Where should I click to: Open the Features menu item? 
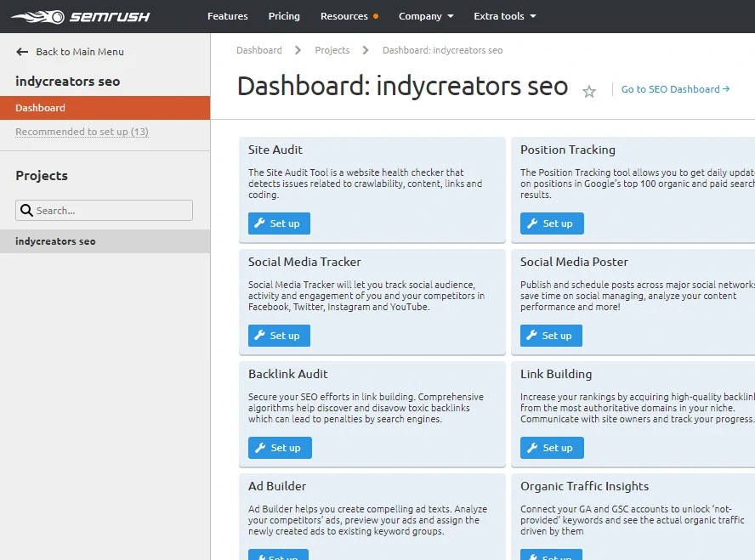227,16
